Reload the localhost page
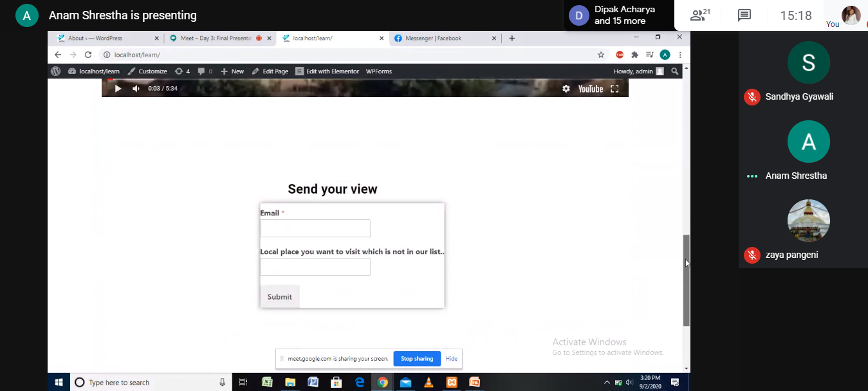The image size is (868, 391). pos(88,55)
